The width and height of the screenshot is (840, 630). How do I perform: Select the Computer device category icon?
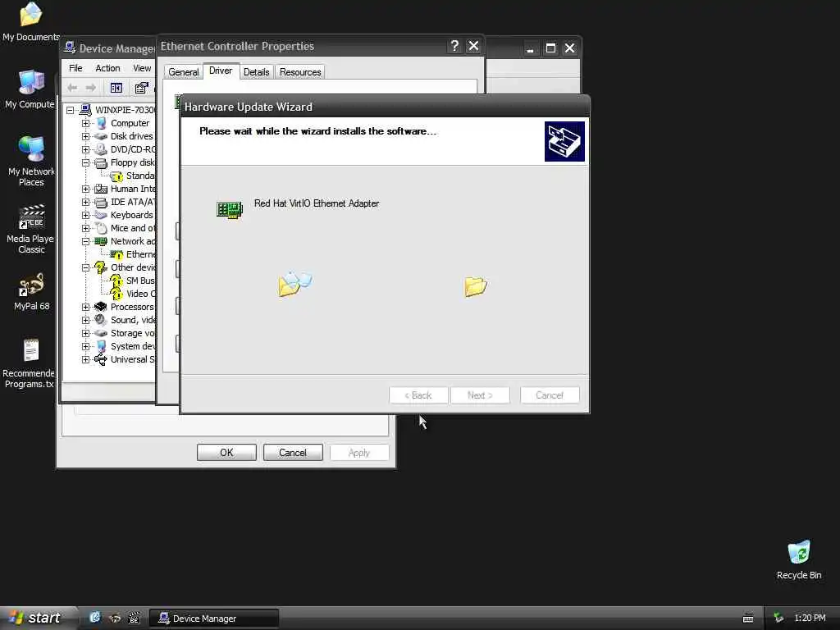[101, 123]
